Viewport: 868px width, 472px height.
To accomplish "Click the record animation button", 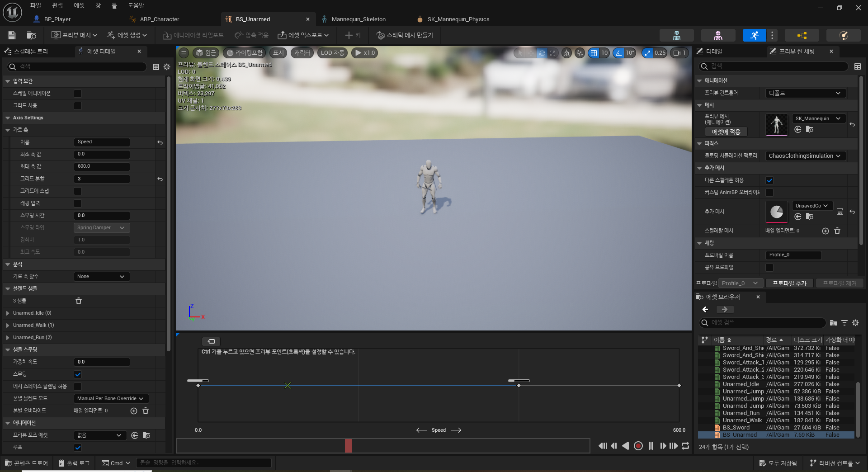I will click(638, 446).
